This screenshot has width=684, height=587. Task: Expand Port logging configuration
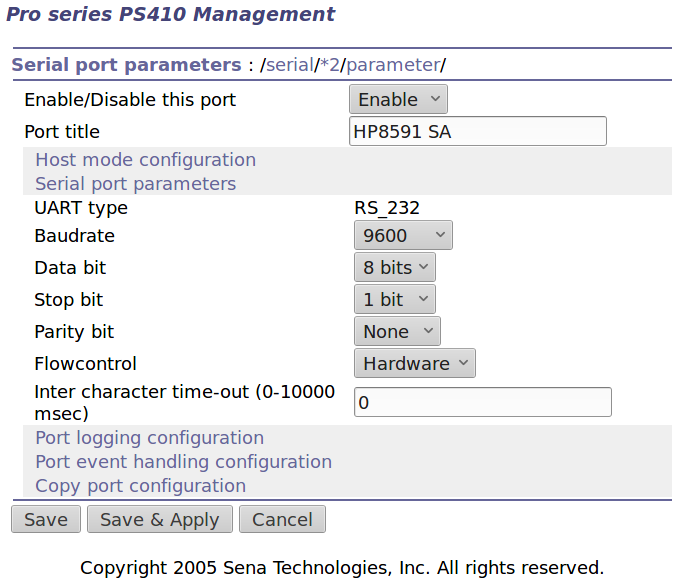pos(149,438)
